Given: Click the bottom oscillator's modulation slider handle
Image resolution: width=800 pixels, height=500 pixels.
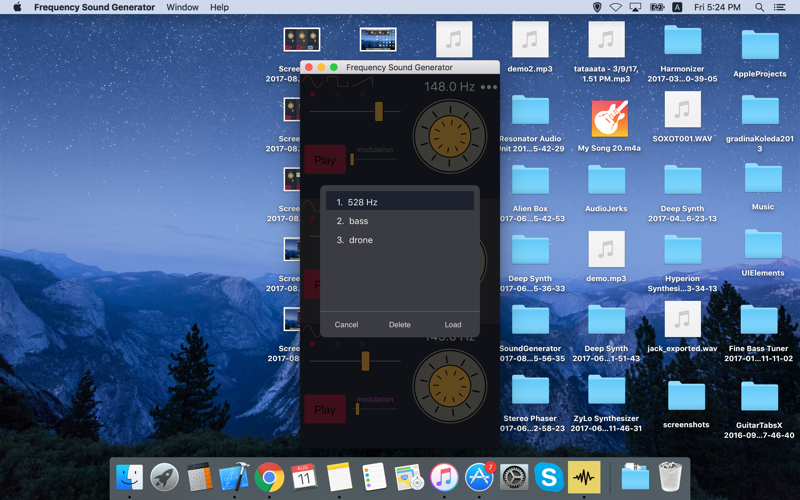Looking at the screenshot, I should pos(357,409).
